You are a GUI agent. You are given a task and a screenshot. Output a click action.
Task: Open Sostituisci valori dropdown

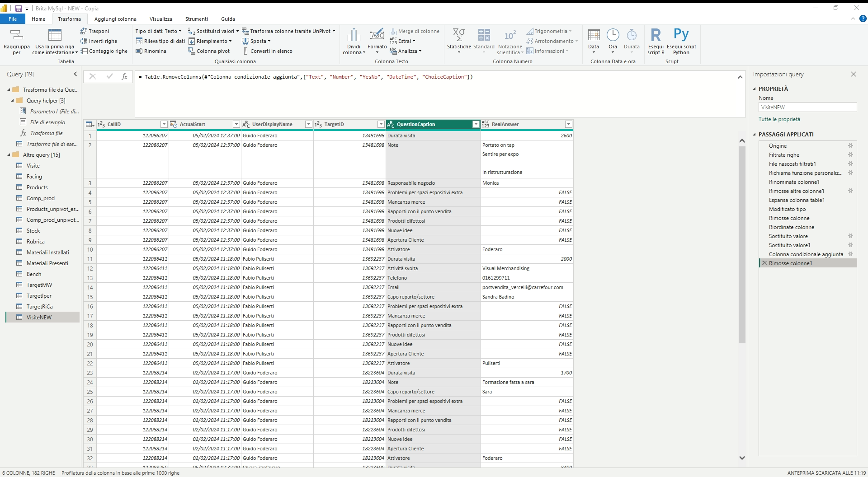tap(213, 31)
